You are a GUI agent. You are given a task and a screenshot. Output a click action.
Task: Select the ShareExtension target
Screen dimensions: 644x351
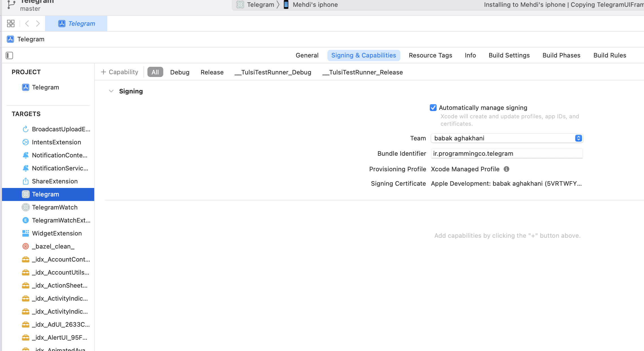[55, 181]
